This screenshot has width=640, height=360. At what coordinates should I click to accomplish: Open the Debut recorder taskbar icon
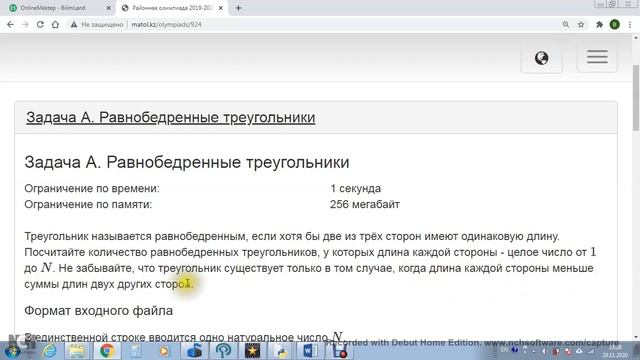(339, 351)
